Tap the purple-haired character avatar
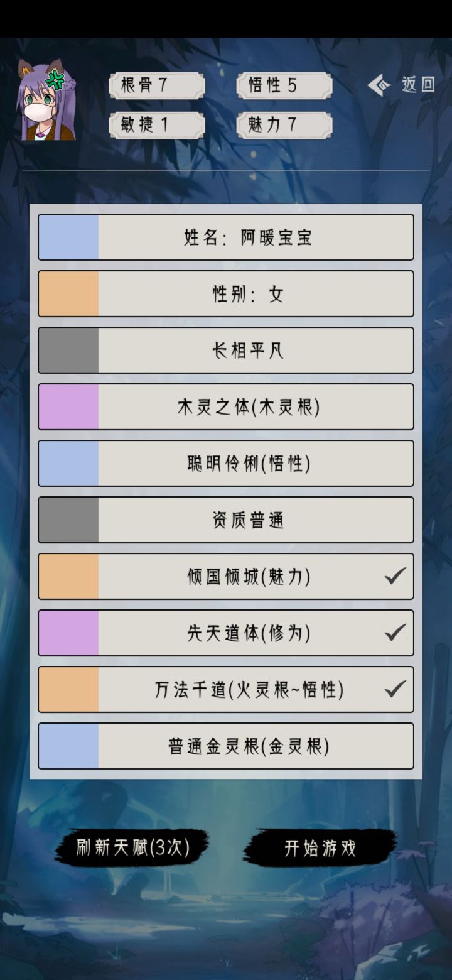The image size is (452, 980). 48,101
